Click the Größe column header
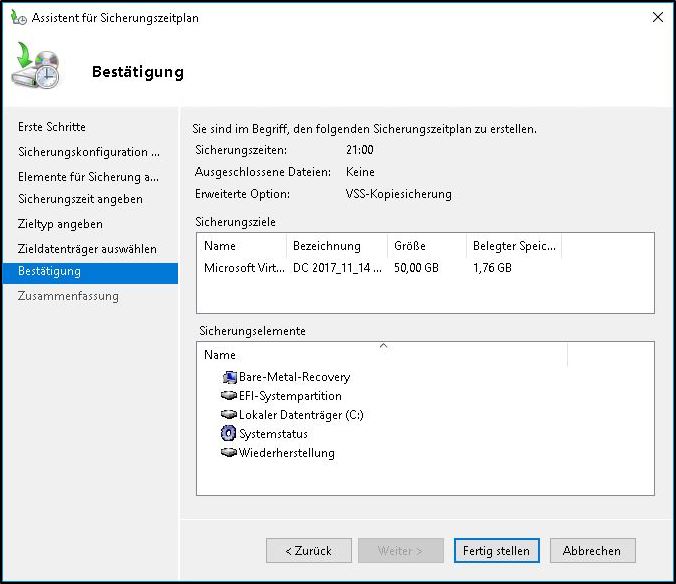The width and height of the screenshot is (676, 584). pos(410,246)
